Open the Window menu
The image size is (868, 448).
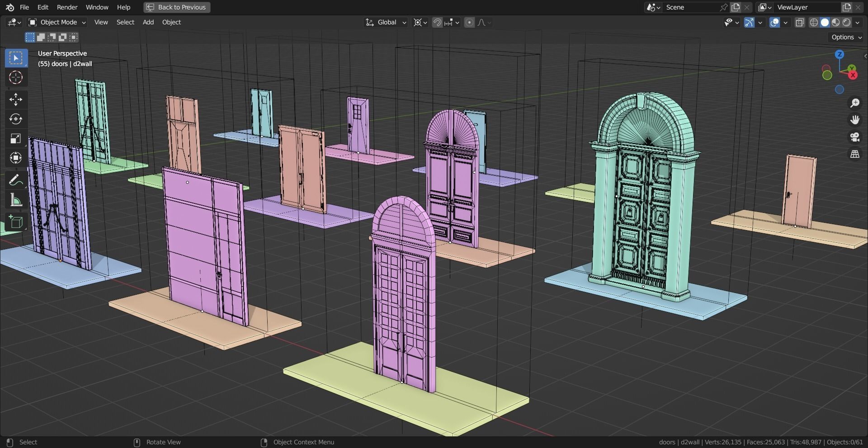pyautogui.click(x=97, y=7)
